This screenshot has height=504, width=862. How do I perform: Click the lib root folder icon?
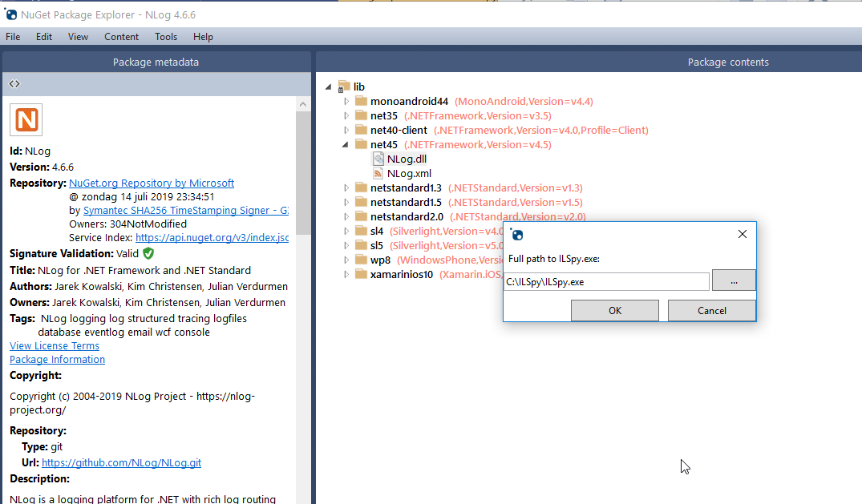click(x=343, y=87)
